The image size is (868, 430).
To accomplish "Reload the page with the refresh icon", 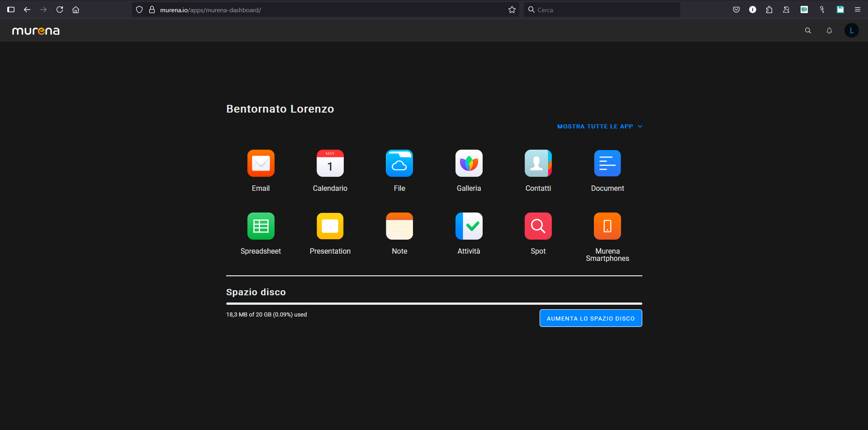I will tap(60, 9).
